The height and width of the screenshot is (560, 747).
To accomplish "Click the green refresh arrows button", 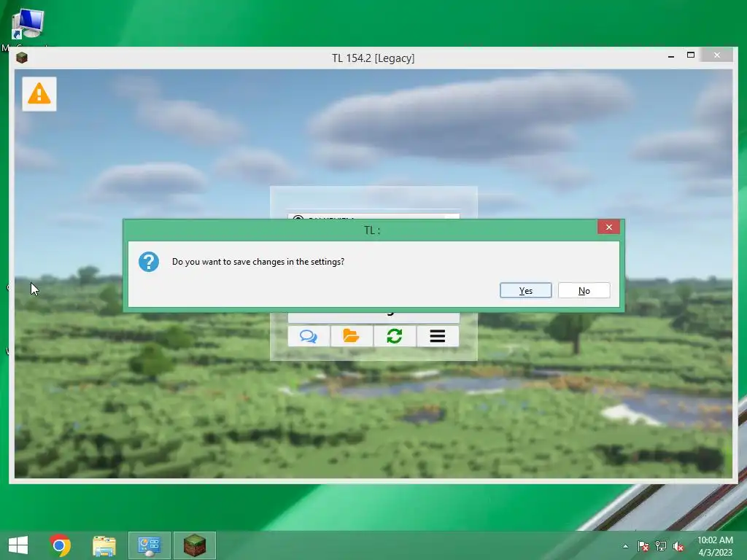I will (x=395, y=336).
